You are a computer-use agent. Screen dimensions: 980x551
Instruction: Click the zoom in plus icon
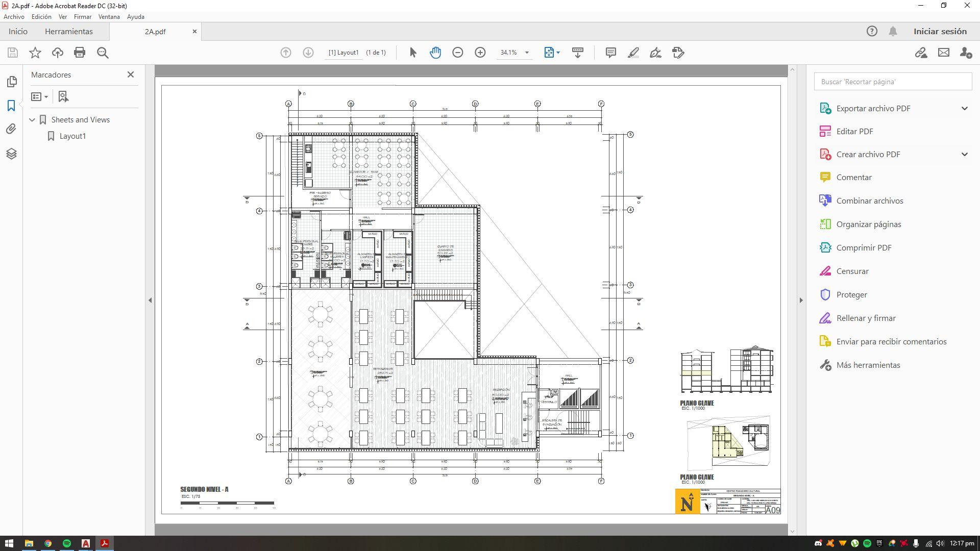coord(480,53)
